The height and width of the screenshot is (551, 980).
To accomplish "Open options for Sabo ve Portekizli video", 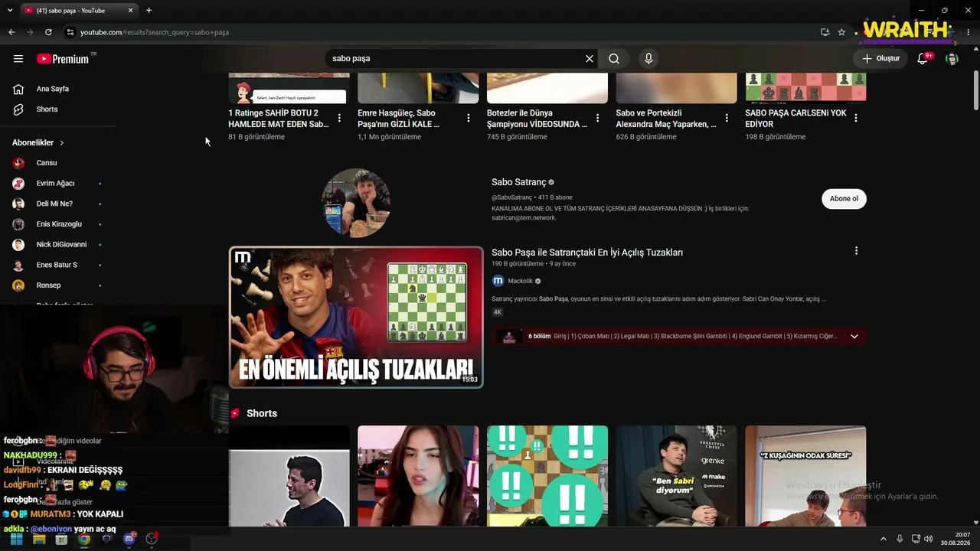I will [x=727, y=118].
